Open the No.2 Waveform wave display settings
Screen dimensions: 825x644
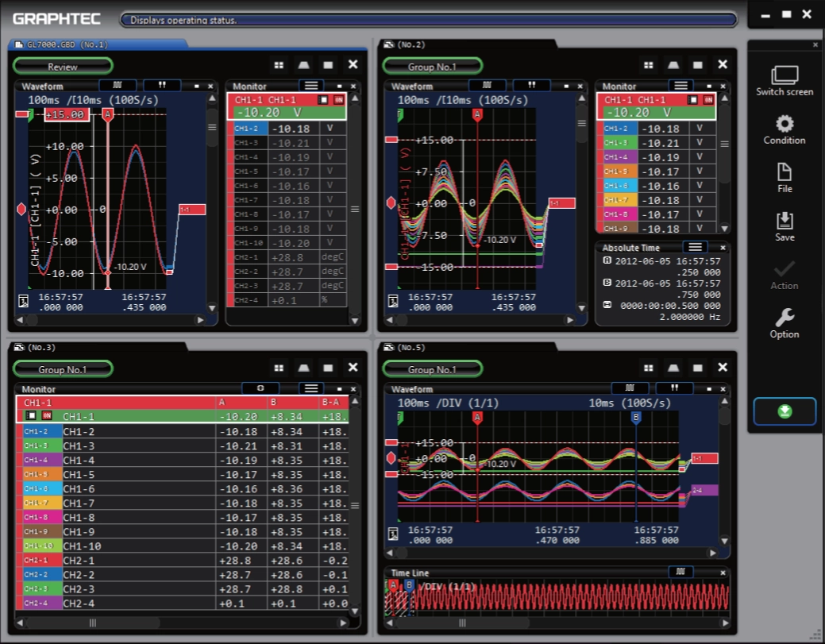(x=487, y=85)
